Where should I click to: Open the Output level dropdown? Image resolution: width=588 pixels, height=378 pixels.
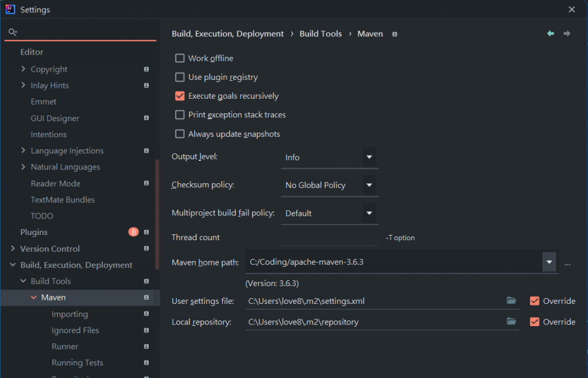(369, 157)
